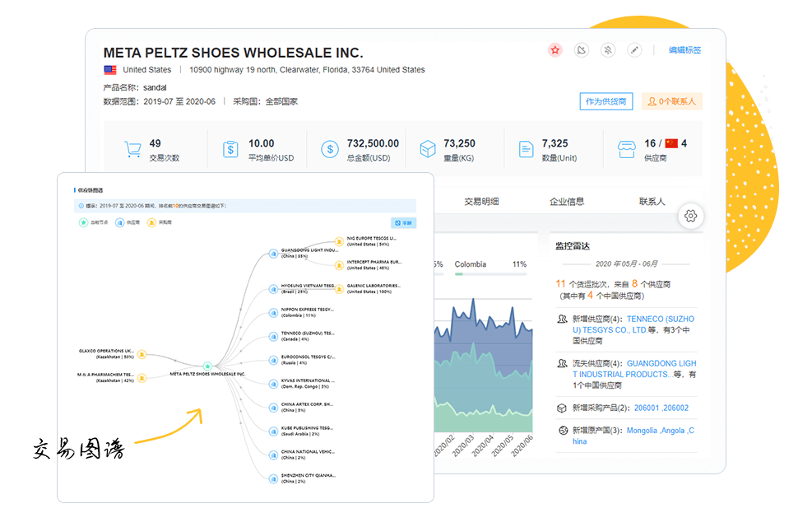Select the SHENZHEN CITY QIANHA... supplier node
Image resolution: width=812 pixels, height=513 pixels.
point(273,478)
